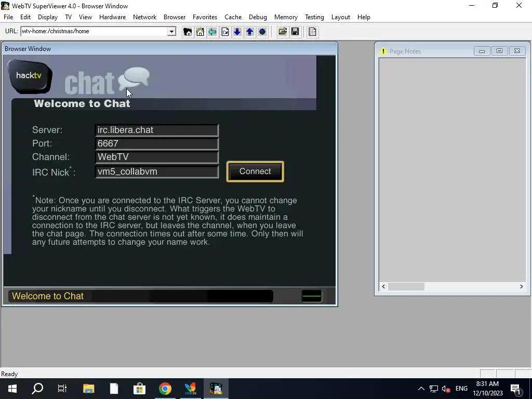
Task: Click the blue globe toolbar icon
Action: click(262, 32)
